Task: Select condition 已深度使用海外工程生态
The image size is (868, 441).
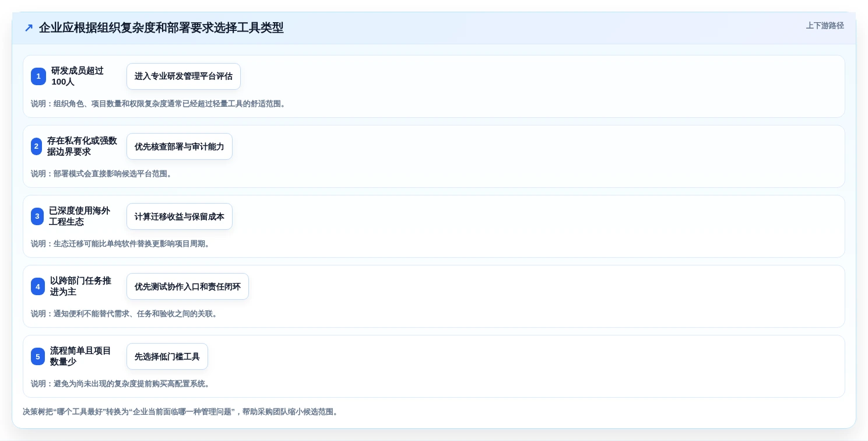Action: [79, 216]
